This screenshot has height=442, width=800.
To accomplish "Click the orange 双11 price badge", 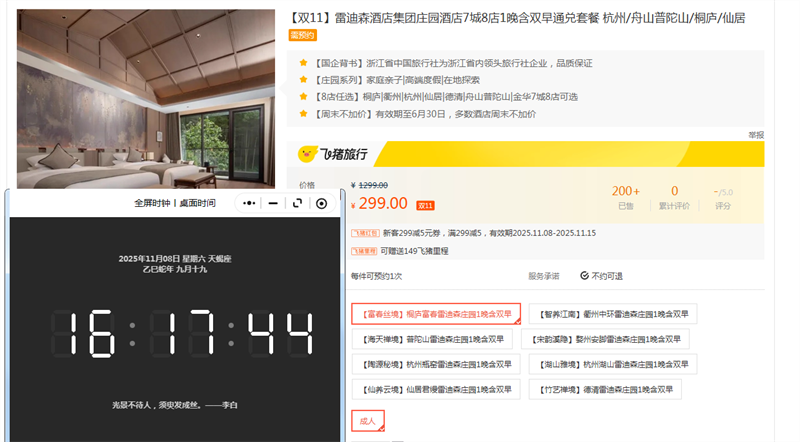I will (x=425, y=205).
